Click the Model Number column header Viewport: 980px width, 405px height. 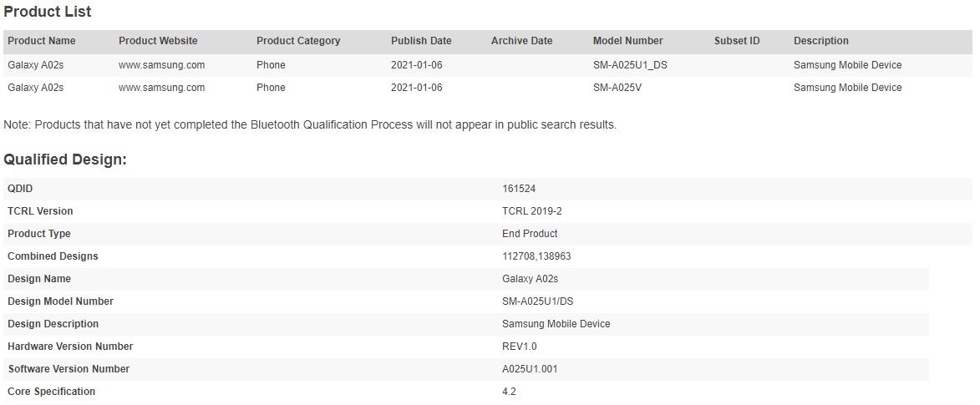[x=627, y=41]
